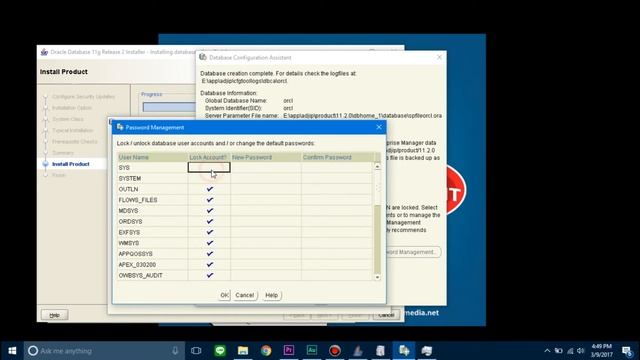The image size is (640, 360).
Task: Open File Explorer from the taskbar
Action: (x=243, y=351)
